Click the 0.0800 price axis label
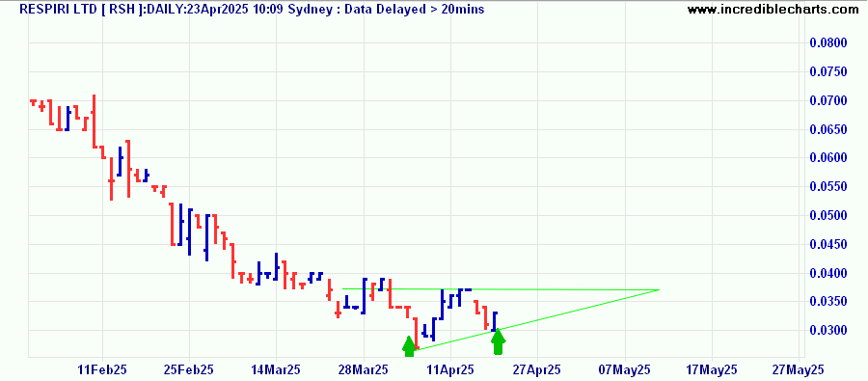 828,43
